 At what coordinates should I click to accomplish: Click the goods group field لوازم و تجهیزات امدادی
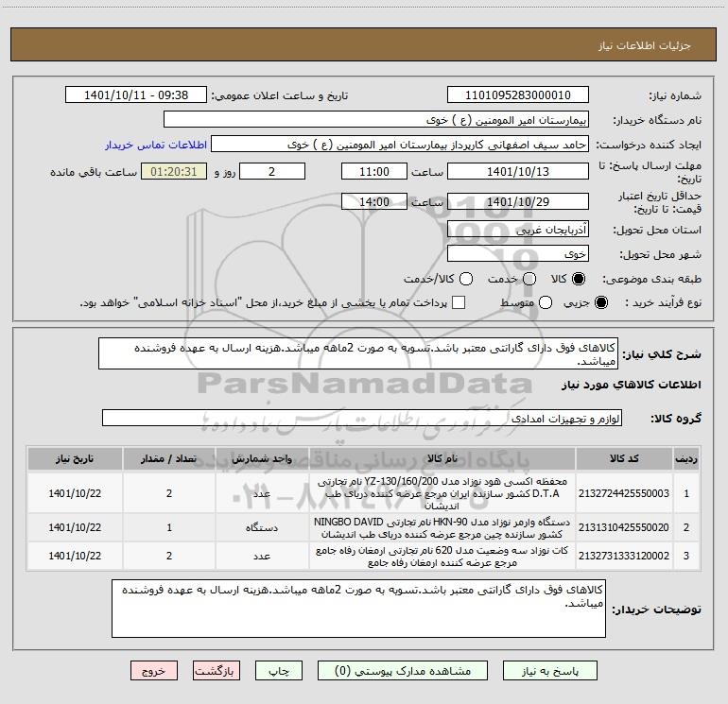pos(362,418)
